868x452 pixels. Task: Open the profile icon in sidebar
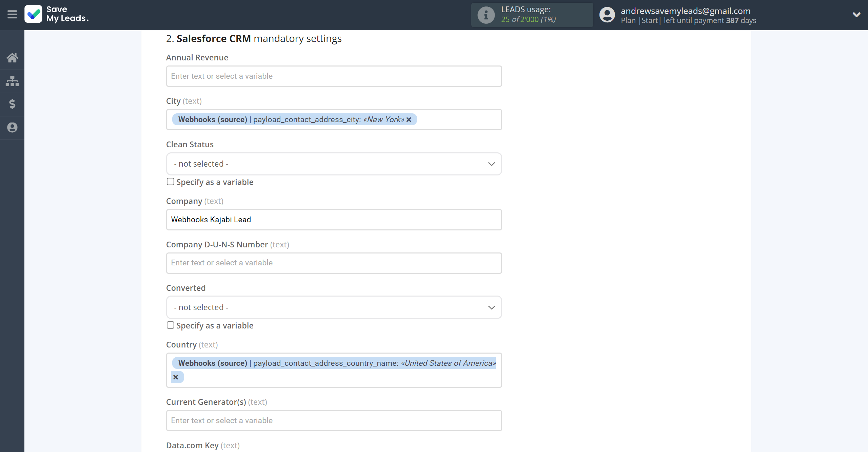[12, 128]
